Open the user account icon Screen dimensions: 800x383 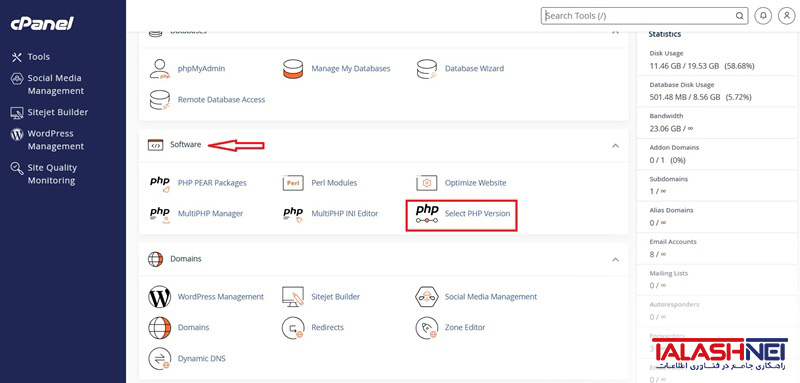[786, 16]
